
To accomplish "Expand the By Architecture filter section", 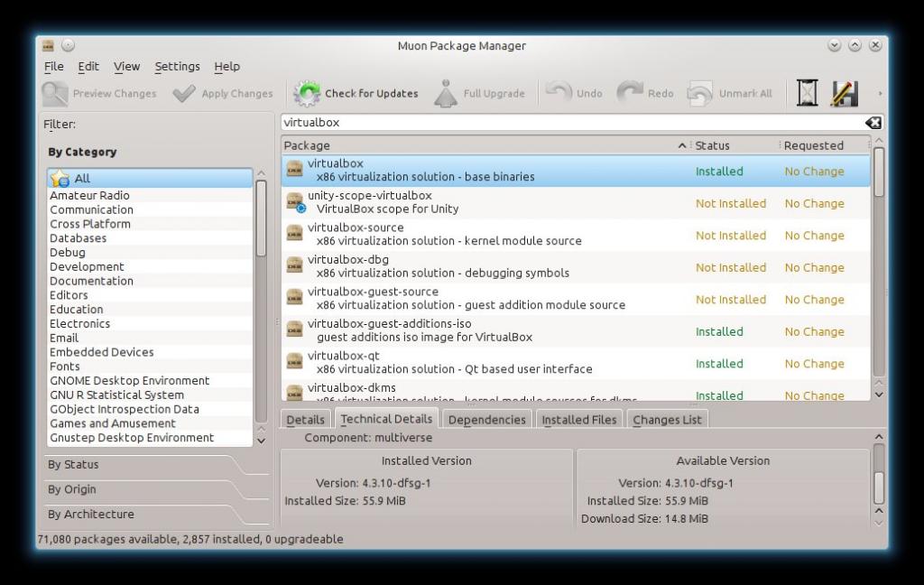I will point(90,515).
